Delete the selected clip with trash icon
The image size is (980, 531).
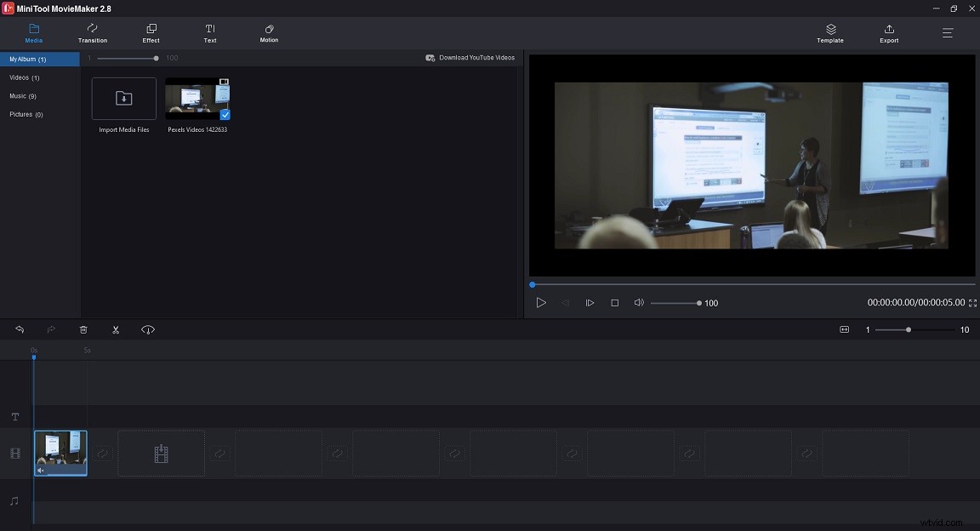[83, 329]
